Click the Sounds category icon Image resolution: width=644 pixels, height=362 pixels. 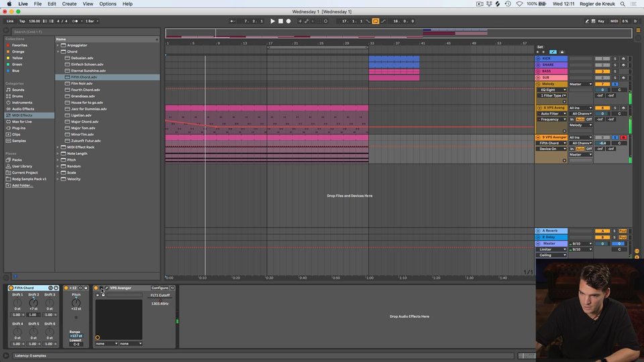click(x=8, y=90)
